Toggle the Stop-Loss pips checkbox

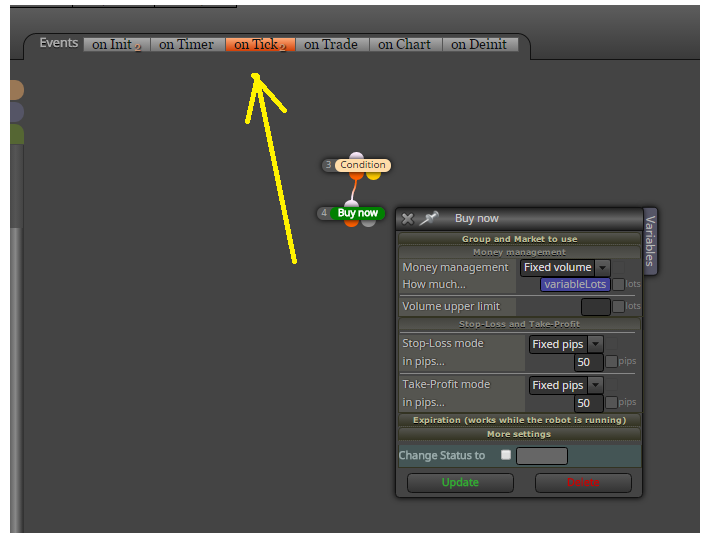click(x=612, y=362)
